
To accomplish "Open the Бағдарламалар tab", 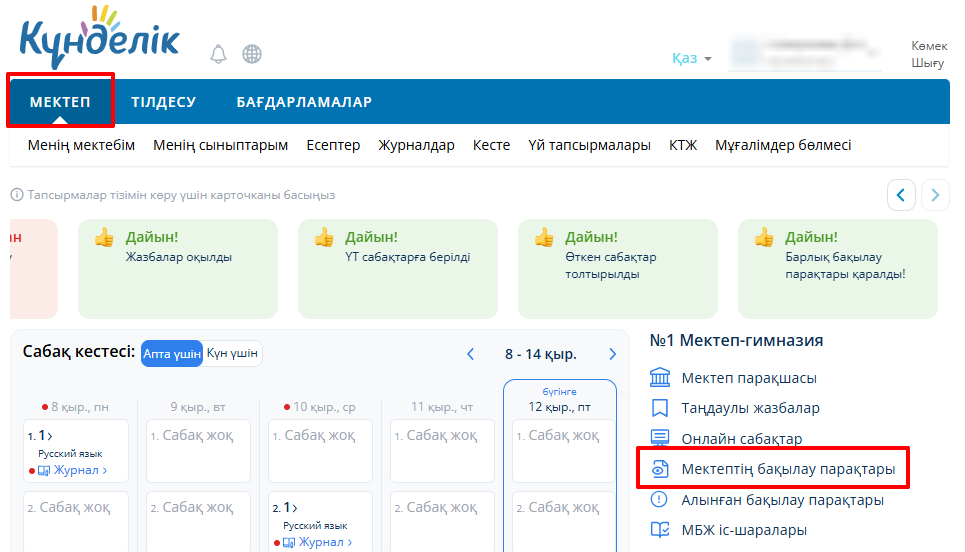I will click(304, 102).
